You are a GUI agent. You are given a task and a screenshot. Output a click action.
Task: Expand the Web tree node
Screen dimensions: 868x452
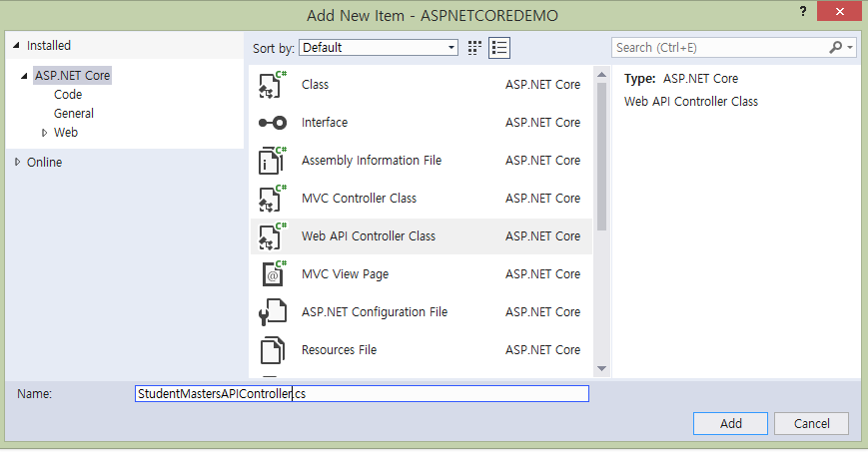44,133
